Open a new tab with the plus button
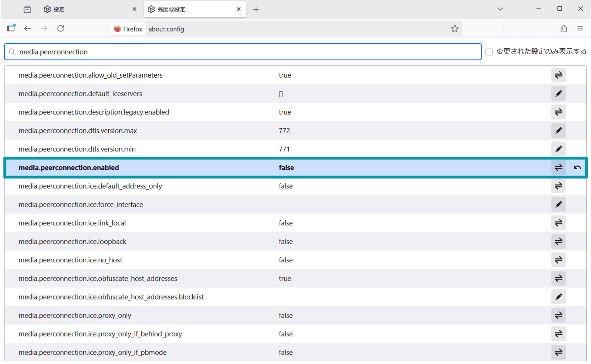 point(256,10)
